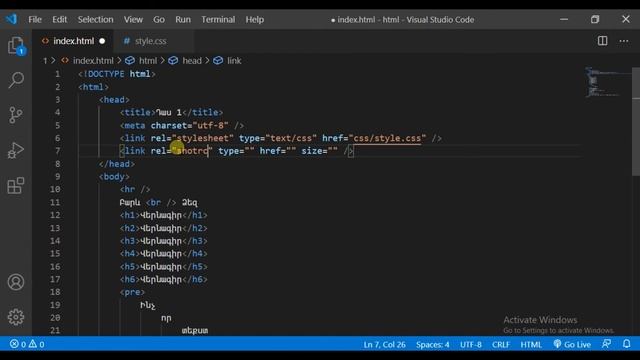The width and height of the screenshot is (640, 360).
Task: Click the index.html file icon in tab
Action: [x=45, y=41]
